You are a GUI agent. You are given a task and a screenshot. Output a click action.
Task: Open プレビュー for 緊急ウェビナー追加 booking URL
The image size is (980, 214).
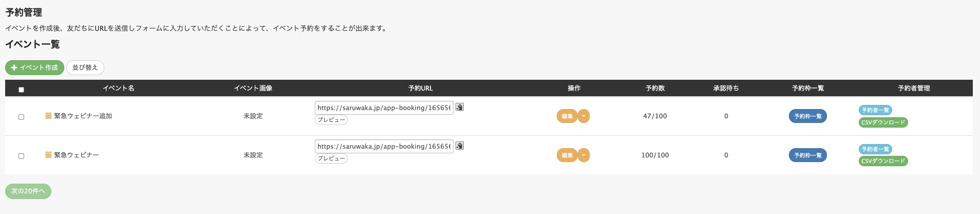[331, 120]
